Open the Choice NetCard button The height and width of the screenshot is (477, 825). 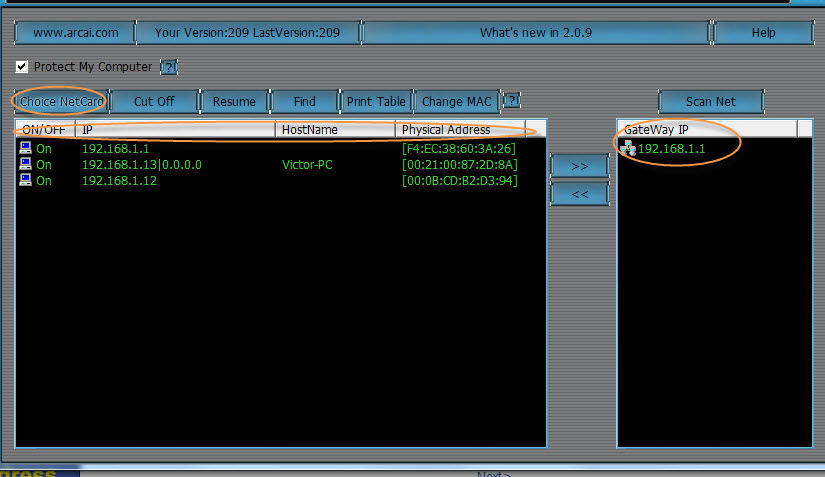pyautogui.click(x=62, y=102)
